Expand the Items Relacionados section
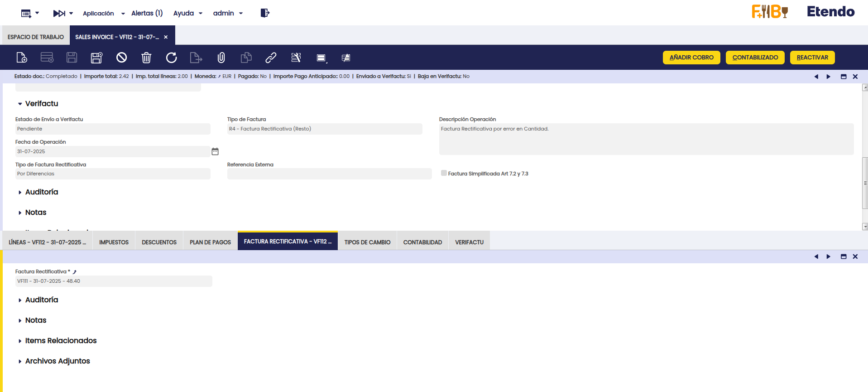The width and height of the screenshot is (868, 392). 20,341
